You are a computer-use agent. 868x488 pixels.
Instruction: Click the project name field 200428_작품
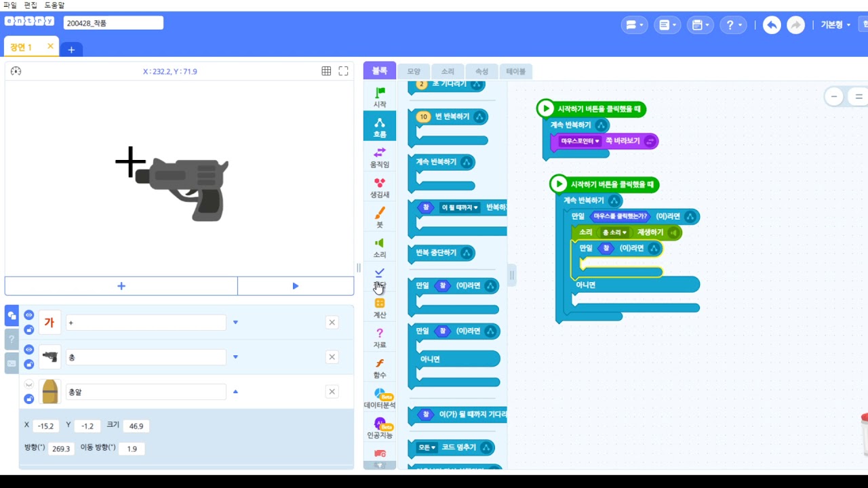pyautogui.click(x=113, y=23)
